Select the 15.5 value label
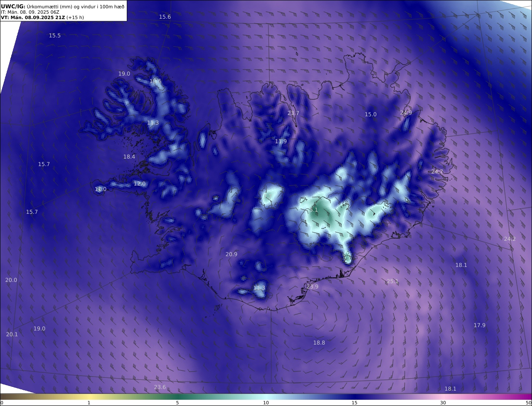 pyautogui.click(x=55, y=36)
